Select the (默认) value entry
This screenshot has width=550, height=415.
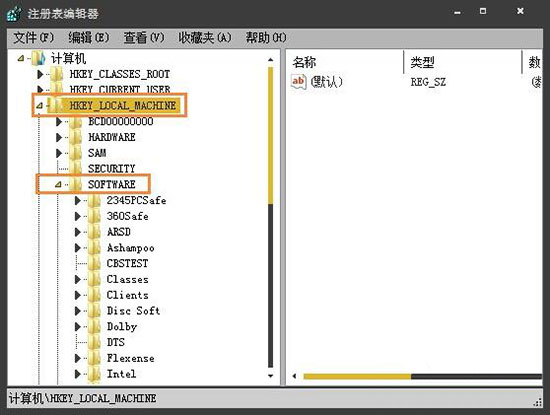[x=327, y=82]
